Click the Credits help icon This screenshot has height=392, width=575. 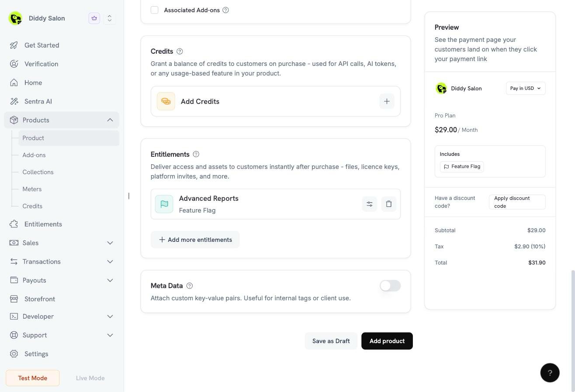[180, 52]
